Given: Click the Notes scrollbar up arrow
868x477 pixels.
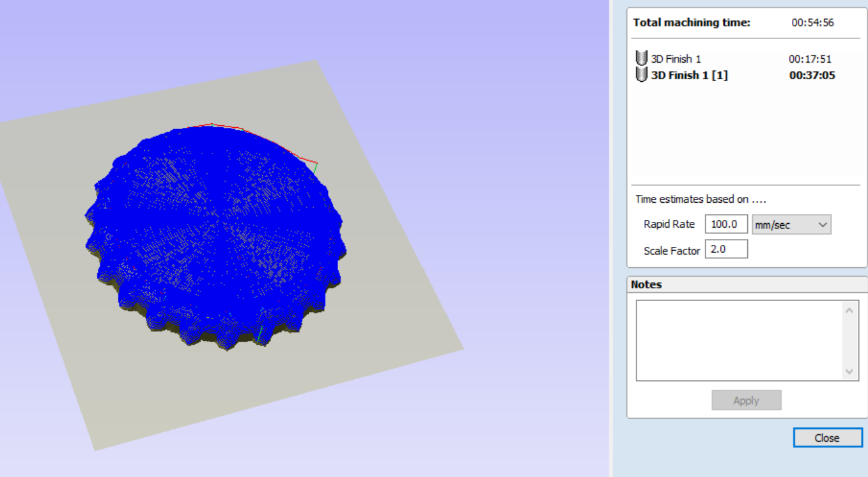Looking at the screenshot, I should coord(849,311).
